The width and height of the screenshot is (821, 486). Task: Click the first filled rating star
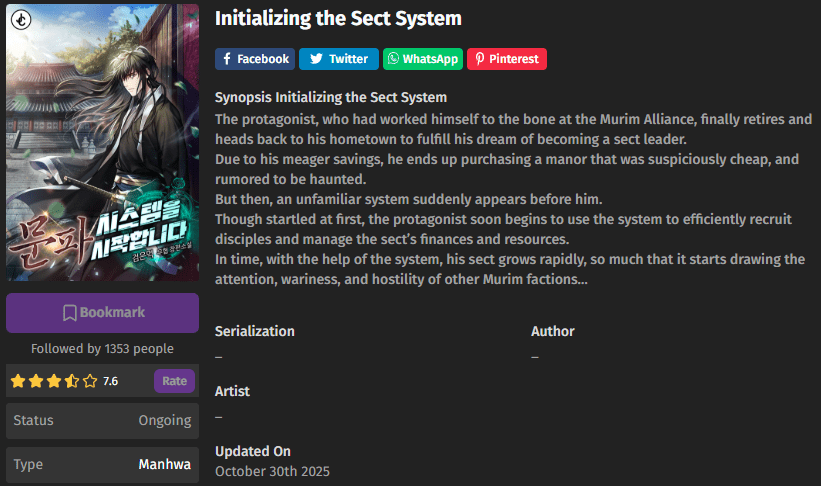click(18, 381)
